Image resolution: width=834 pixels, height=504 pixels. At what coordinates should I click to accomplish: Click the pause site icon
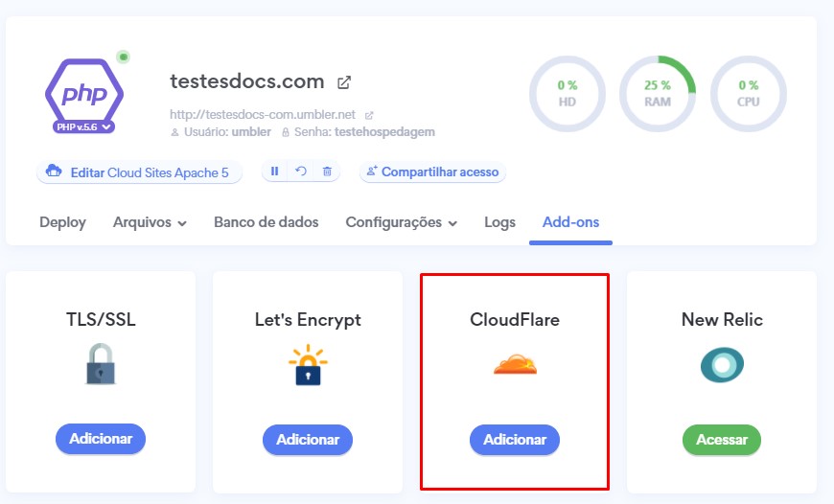click(x=275, y=172)
